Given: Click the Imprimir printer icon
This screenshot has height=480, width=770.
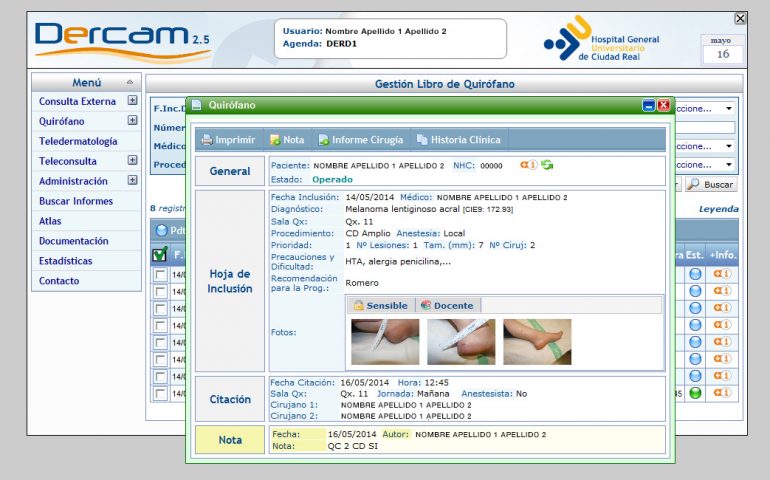Looking at the screenshot, I should 207,140.
